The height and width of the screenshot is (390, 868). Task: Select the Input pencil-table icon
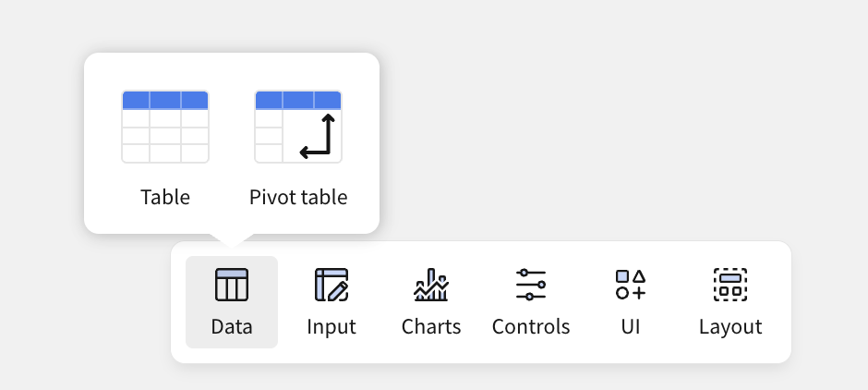click(332, 285)
